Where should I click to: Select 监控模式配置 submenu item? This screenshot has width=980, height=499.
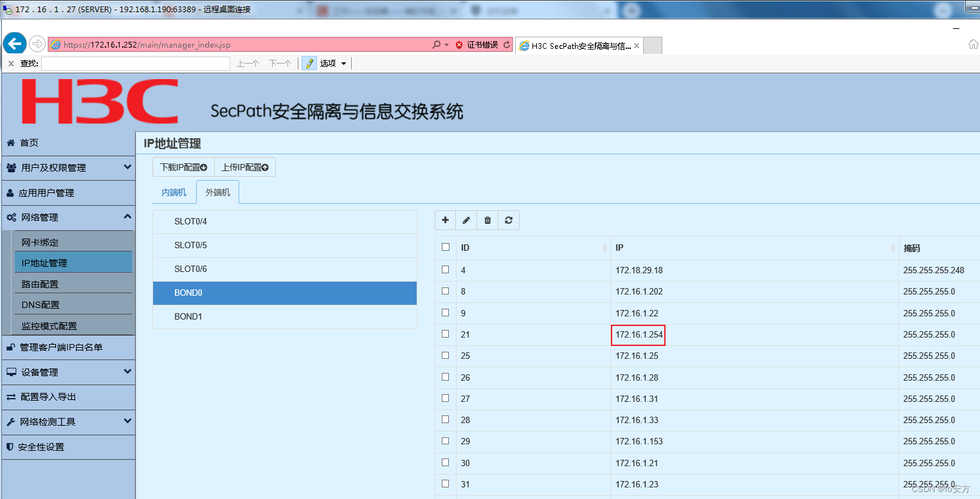click(x=73, y=326)
